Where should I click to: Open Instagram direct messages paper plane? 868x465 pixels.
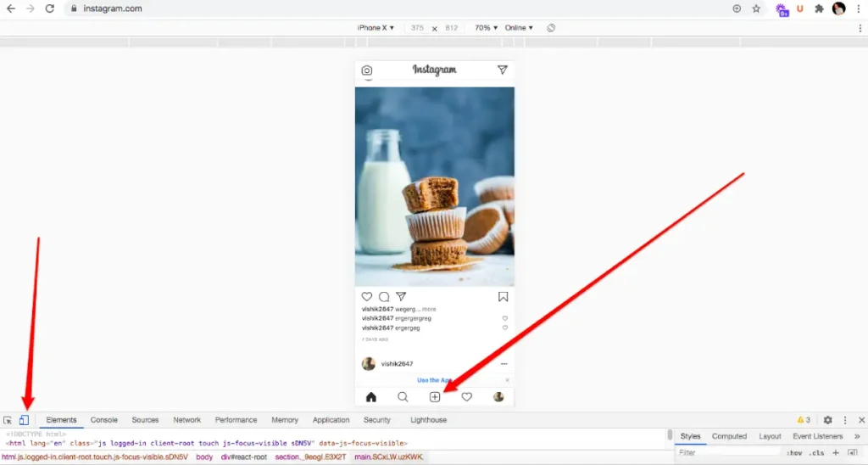[503, 70]
